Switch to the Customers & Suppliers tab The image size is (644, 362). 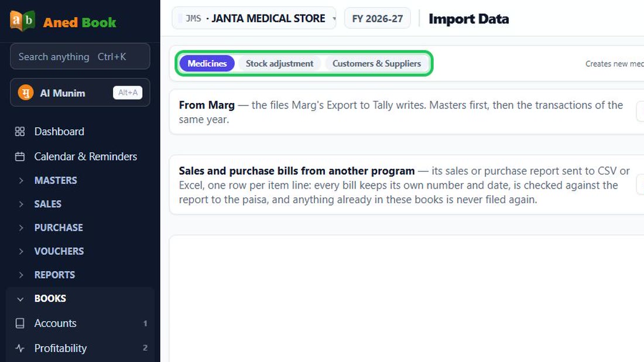point(376,64)
